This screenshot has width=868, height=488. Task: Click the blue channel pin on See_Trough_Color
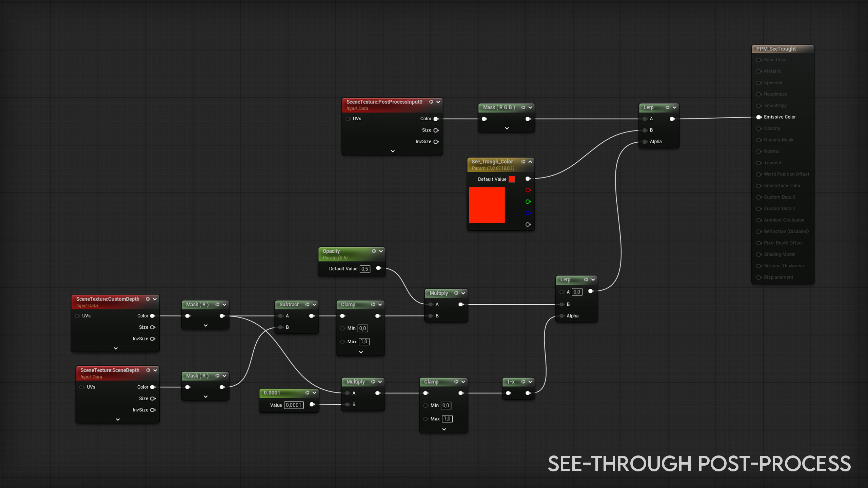click(x=528, y=213)
